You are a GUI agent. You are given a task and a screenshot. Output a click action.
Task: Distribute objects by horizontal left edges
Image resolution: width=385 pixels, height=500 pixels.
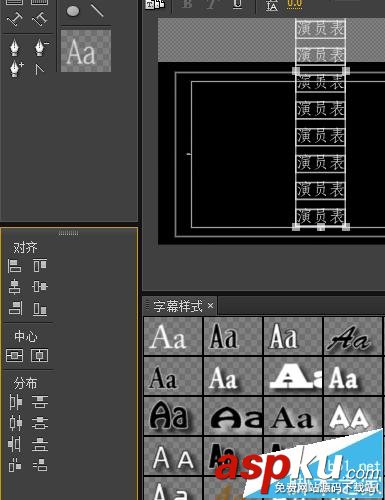point(15,402)
